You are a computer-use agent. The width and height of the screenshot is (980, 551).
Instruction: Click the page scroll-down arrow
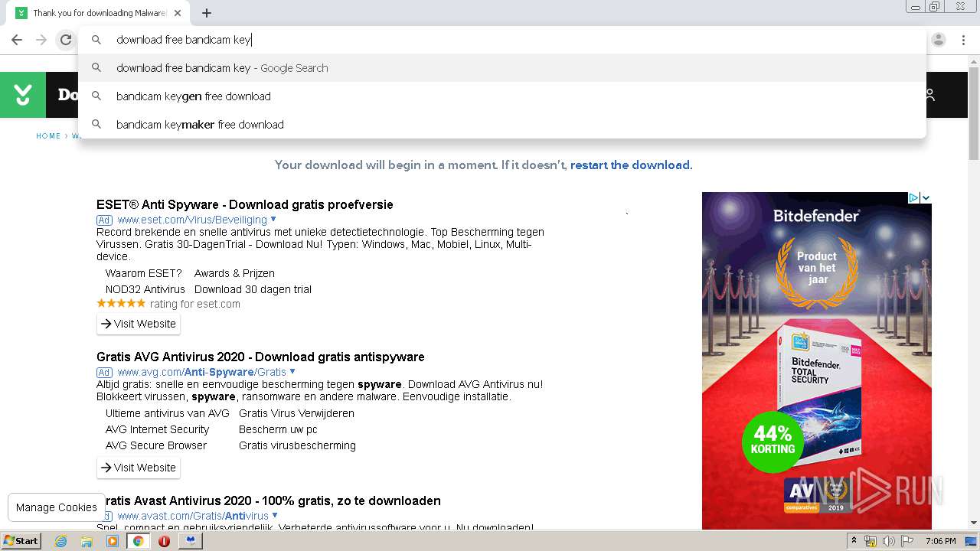[x=974, y=523]
